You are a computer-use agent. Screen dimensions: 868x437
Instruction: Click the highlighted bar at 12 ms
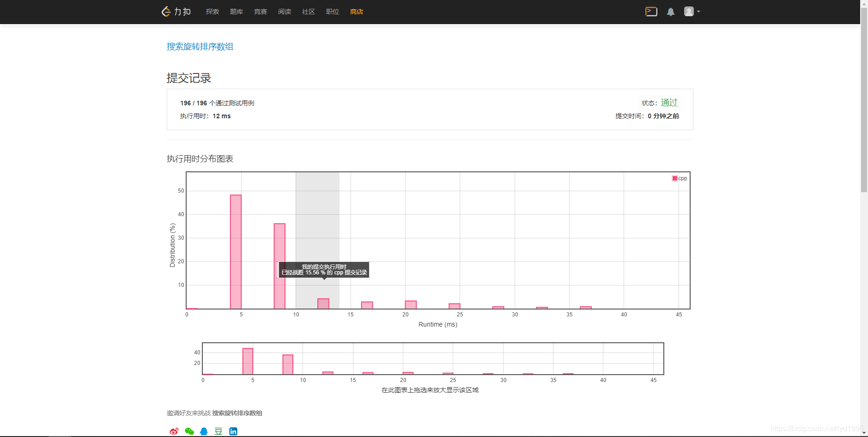(x=323, y=303)
